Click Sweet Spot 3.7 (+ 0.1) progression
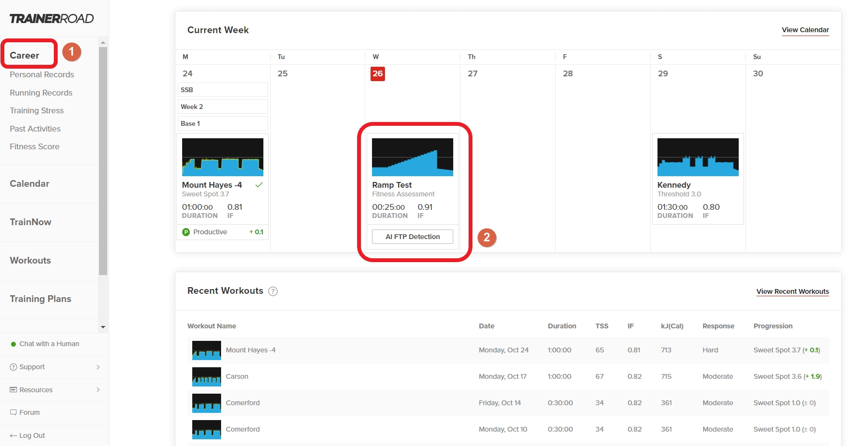Image resolution: width=868 pixels, height=446 pixels. coord(787,350)
